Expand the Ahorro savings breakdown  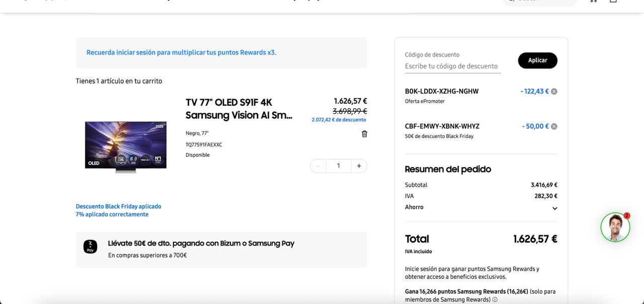click(554, 208)
